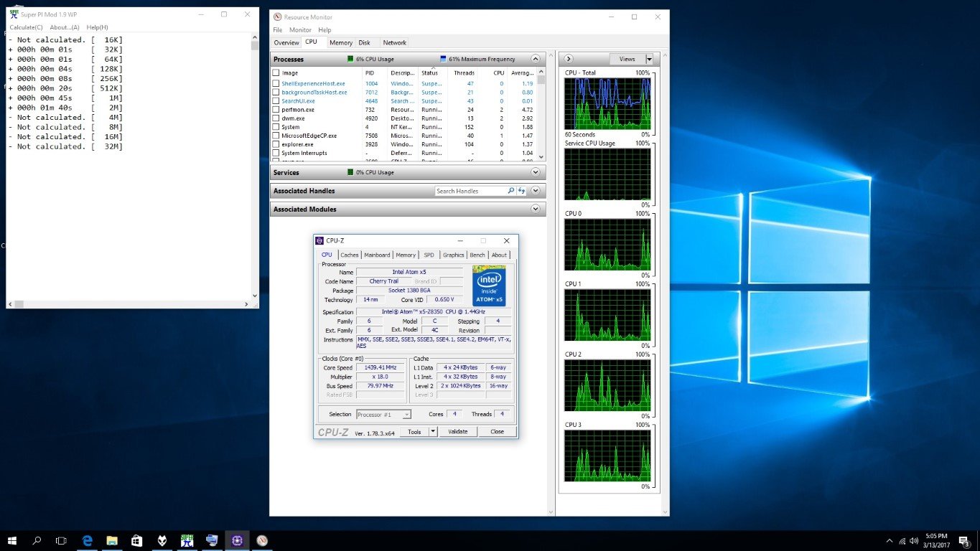This screenshot has width=980, height=551.
Task: Open CPU-Z Caches tab
Action: coord(350,255)
